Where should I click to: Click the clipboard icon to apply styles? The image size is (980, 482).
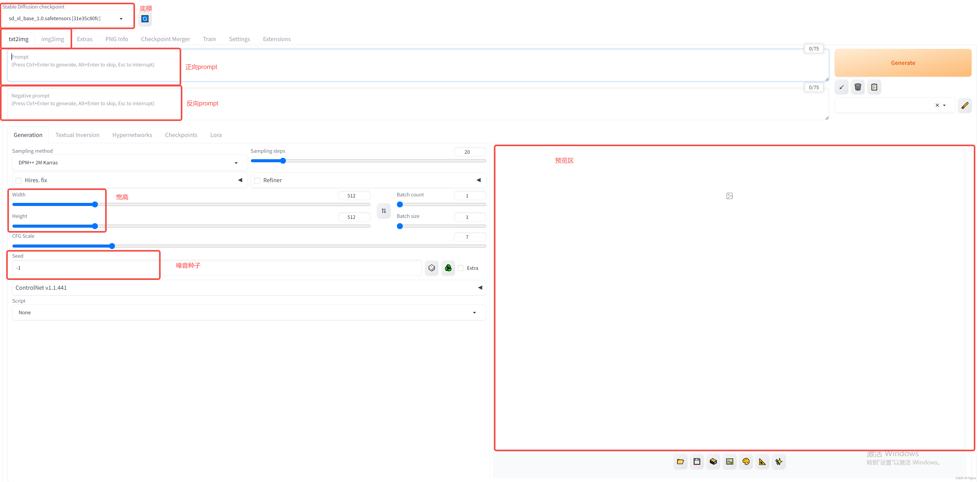click(x=874, y=87)
